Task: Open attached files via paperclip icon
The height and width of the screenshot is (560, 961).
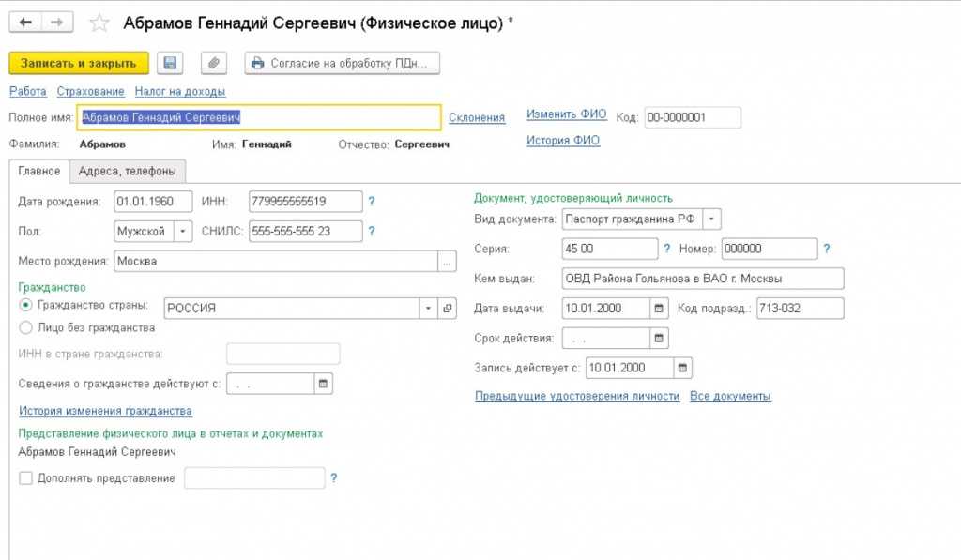Action: pos(214,63)
